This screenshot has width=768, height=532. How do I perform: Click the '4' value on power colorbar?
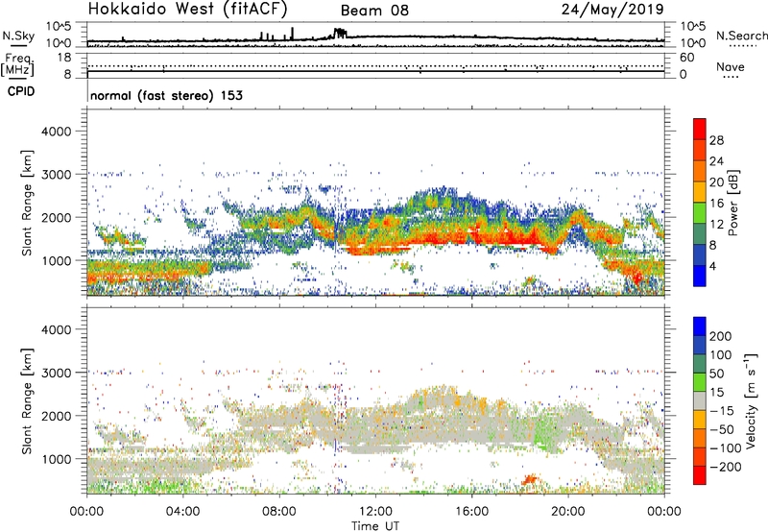coord(712,266)
